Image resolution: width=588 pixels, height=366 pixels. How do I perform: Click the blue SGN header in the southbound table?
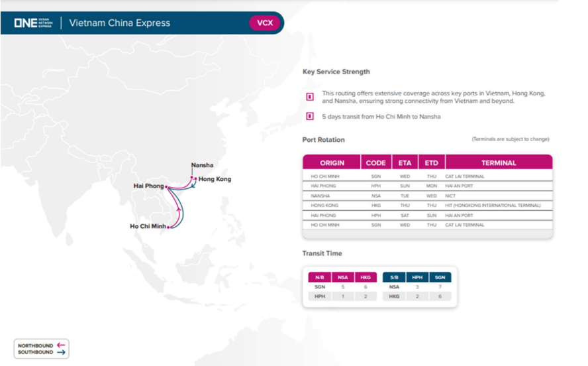point(440,277)
